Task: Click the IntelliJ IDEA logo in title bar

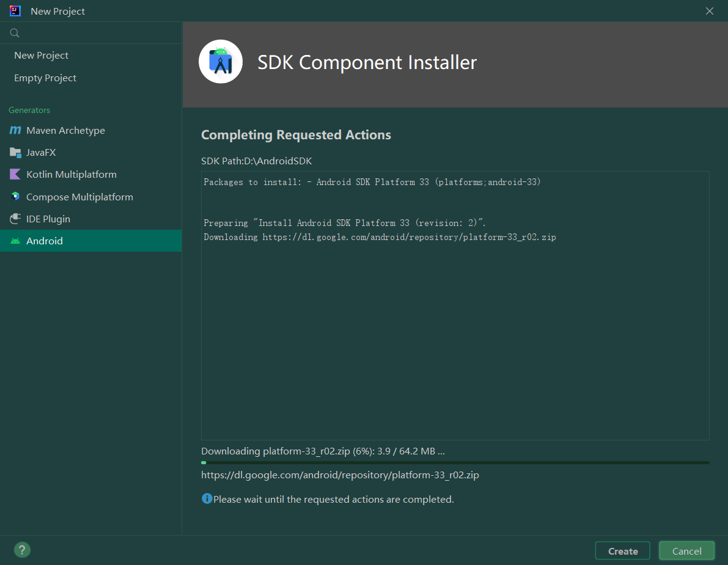Action: (x=15, y=11)
